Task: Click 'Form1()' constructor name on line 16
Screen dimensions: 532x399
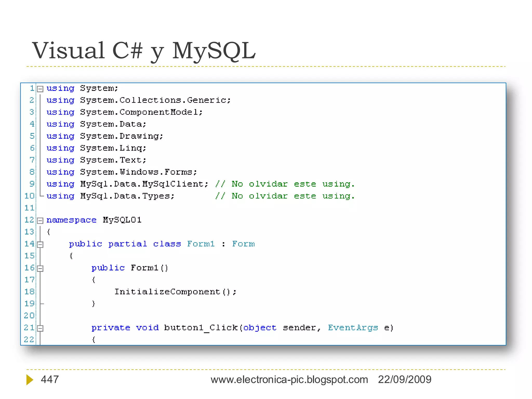Action: point(150,268)
